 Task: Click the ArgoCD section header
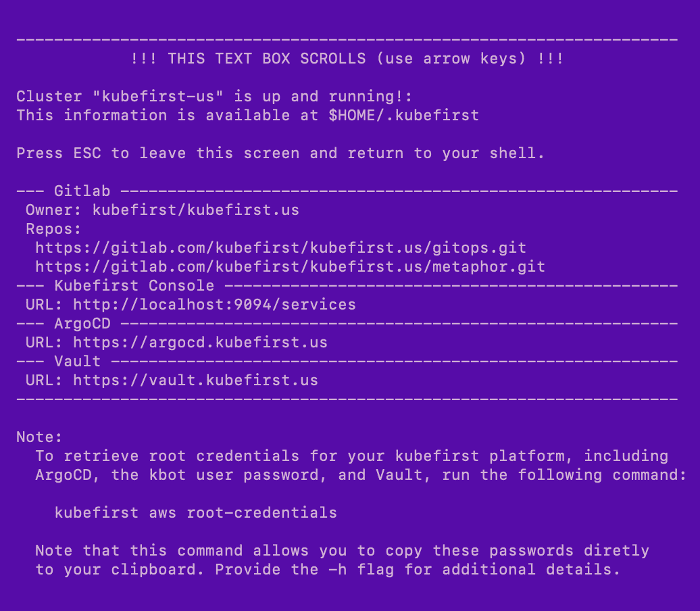pyautogui.click(x=82, y=323)
